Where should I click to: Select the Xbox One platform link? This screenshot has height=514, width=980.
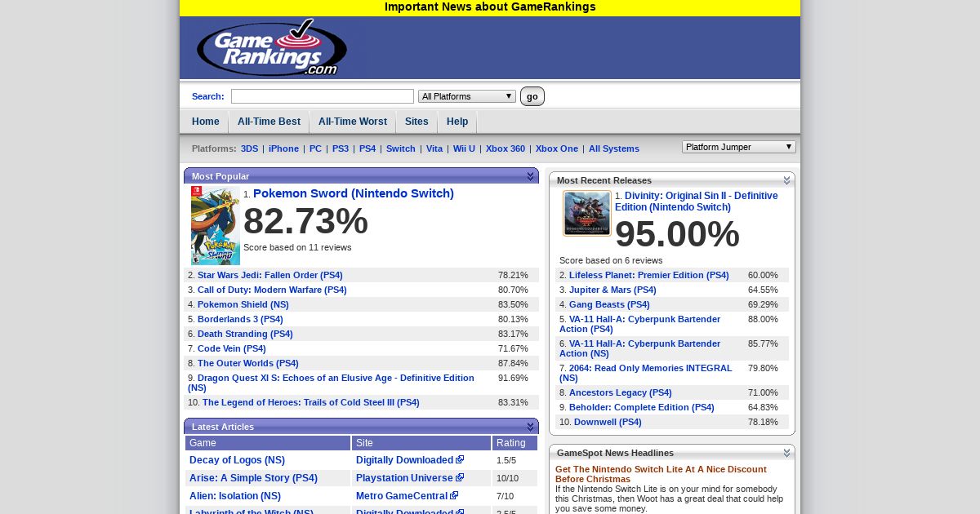(x=557, y=148)
